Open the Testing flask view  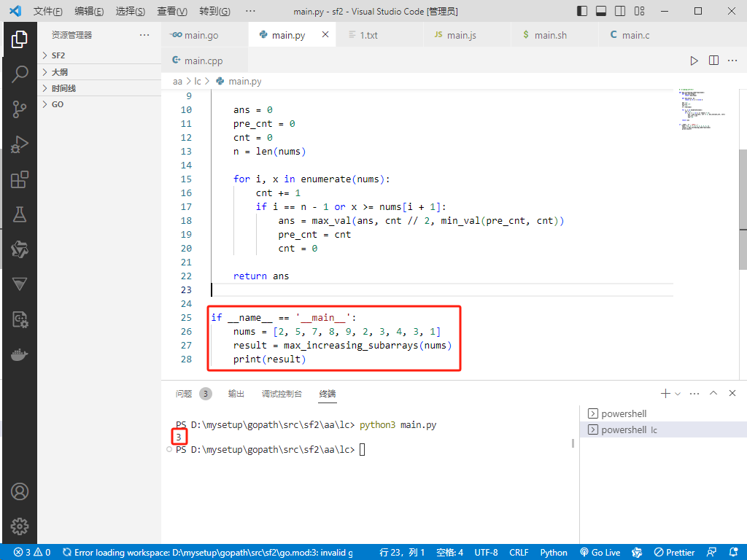pyautogui.click(x=20, y=215)
